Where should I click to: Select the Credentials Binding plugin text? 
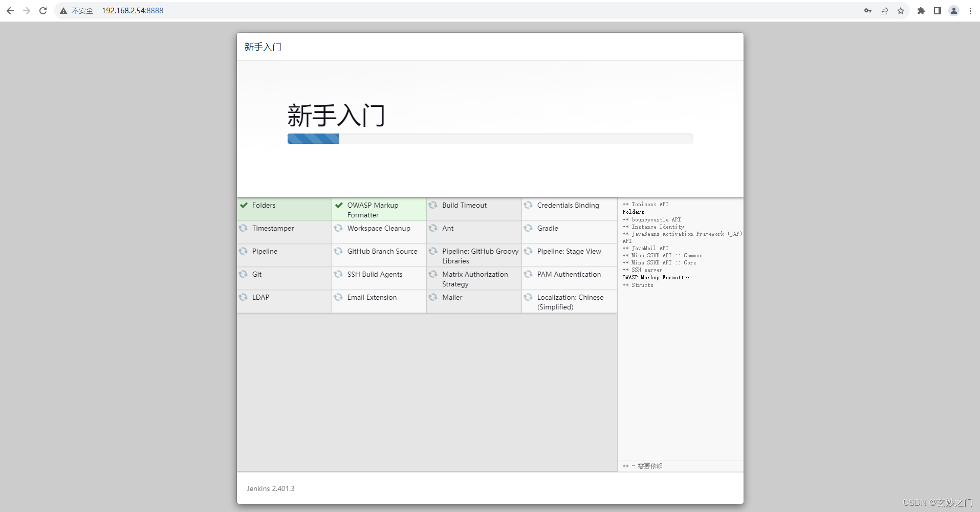point(568,205)
